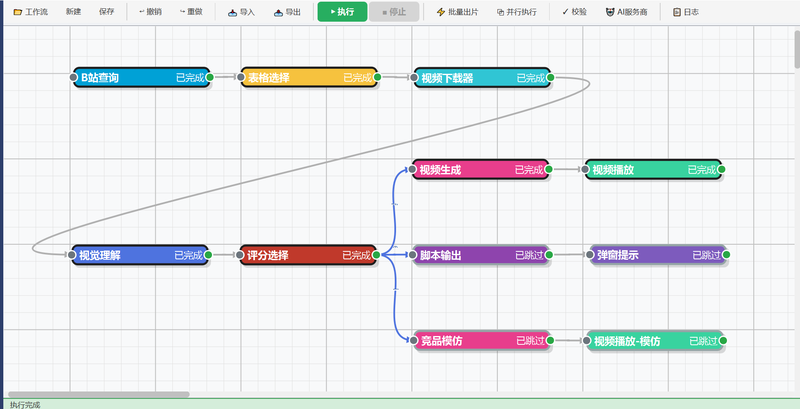This screenshot has width=800, height=409.
Task: Click input port of 视频生成 node
Action: coord(412,169)
